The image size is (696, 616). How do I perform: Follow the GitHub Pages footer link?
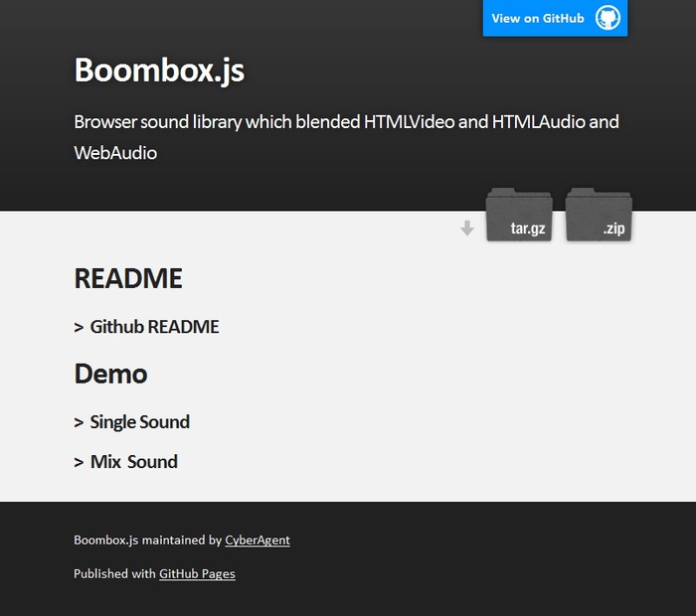pyautogui.click(x=197, y=573)
